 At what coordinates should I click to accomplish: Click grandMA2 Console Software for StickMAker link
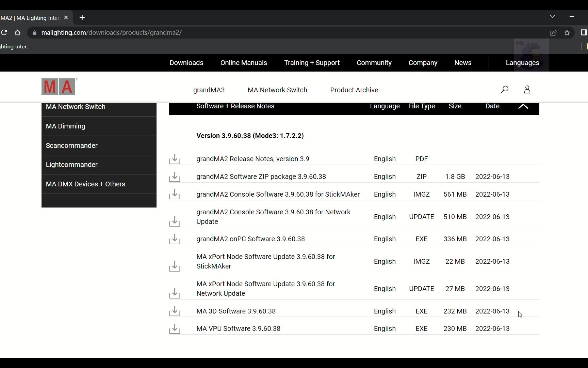tap(278, 194)
